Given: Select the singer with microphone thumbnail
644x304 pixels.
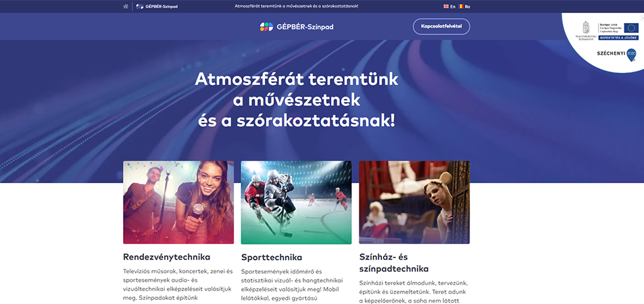Looking at the screenshot, I should click(x=178, y=203).
